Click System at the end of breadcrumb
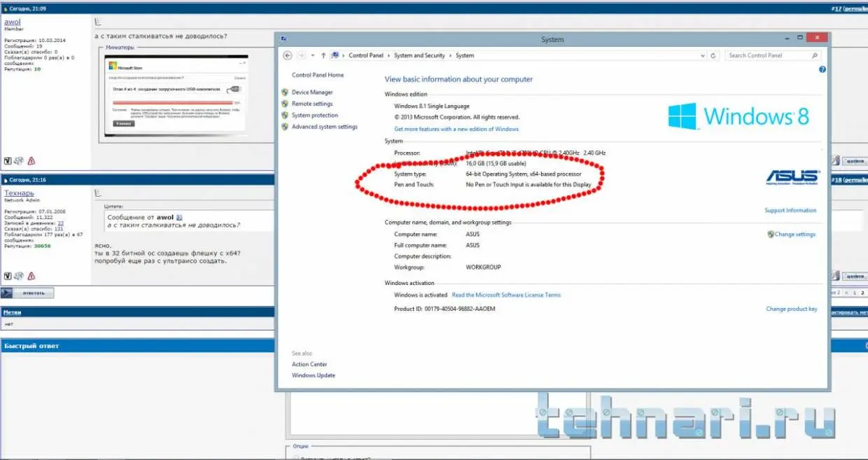 pos(465,55)
